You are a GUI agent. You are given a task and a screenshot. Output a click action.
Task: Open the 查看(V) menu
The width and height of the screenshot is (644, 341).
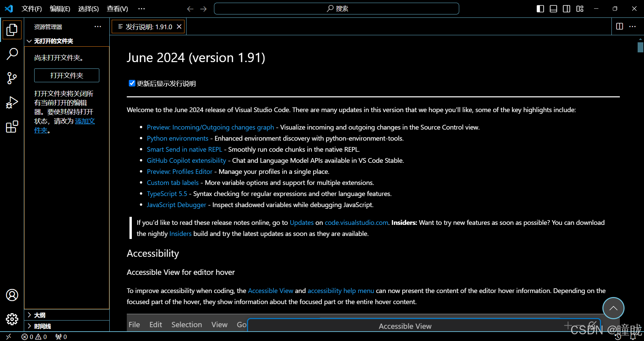(117, 9)
